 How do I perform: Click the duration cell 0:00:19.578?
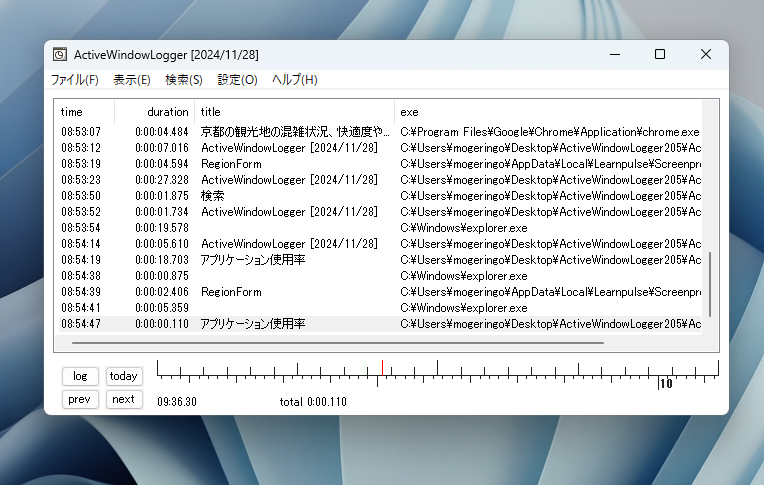click(x=162, y=228)
